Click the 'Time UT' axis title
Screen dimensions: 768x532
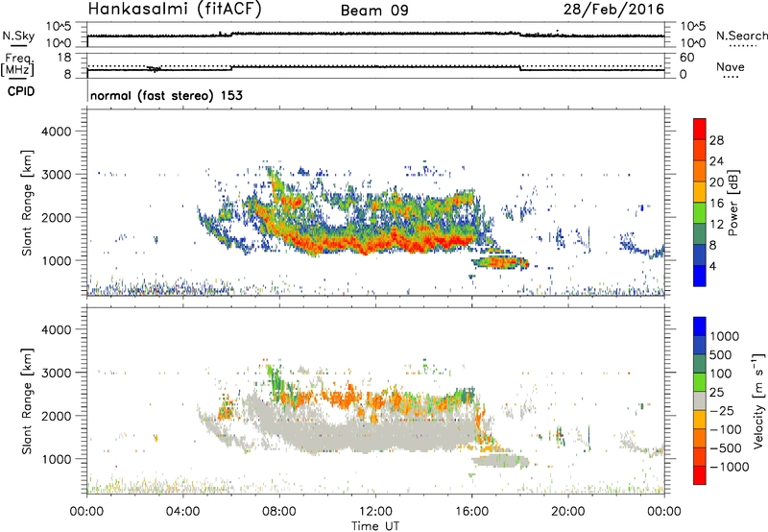375,525
